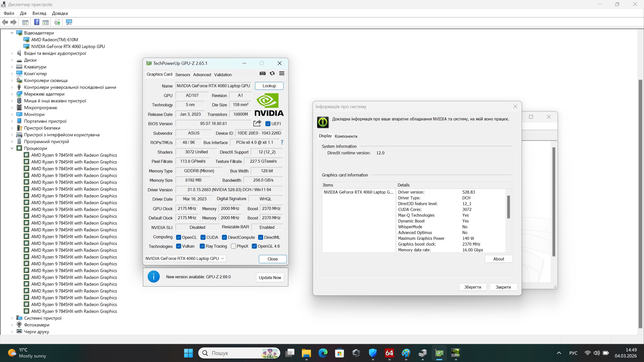The height and width of the screenshot is (362, 644).
Task: Toggle the Ray Tracing checkbox
Action: click(202, 246)
